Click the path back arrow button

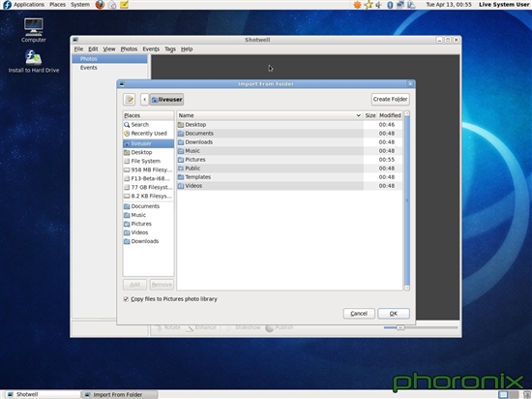coord(144,99)
